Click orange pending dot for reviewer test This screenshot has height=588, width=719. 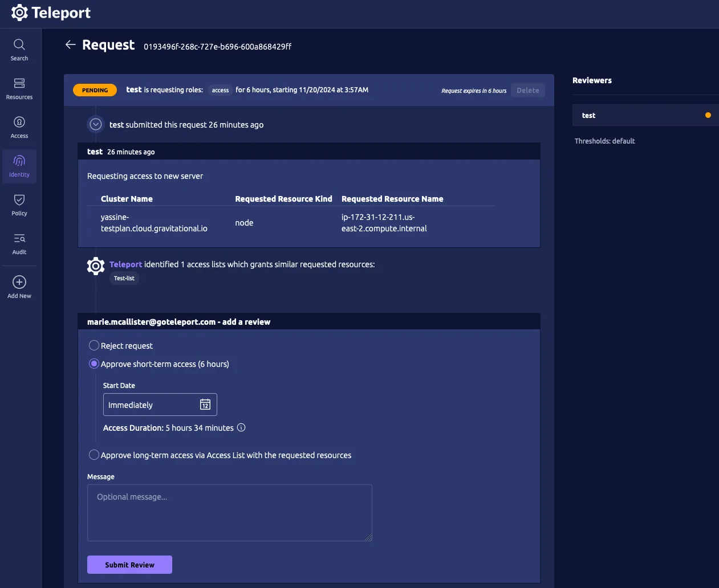pos(708,115)
